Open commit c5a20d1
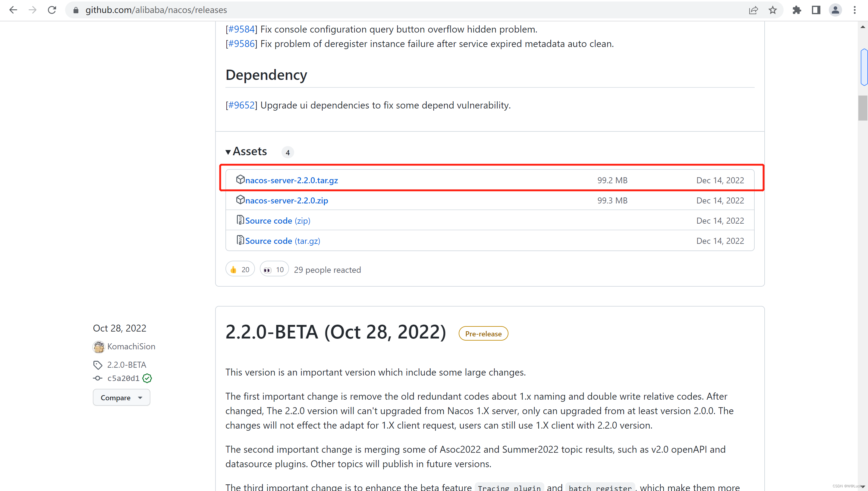 click(x=123, y=378)
